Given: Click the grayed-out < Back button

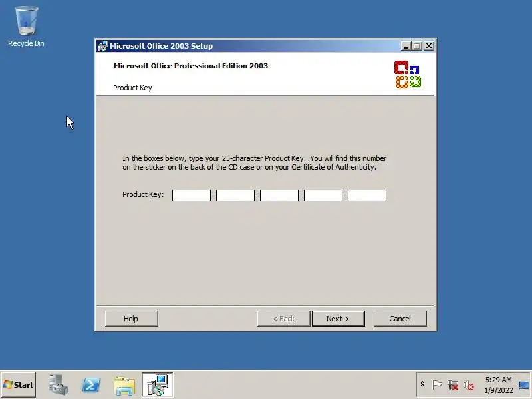Looking at the screenshot, I should point(284,319).
